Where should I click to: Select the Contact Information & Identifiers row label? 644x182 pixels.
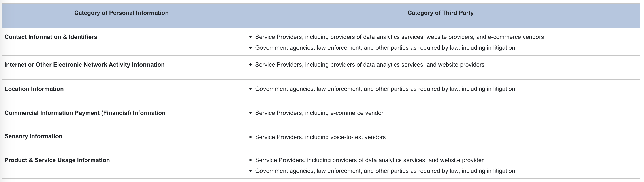click(51, 37)
